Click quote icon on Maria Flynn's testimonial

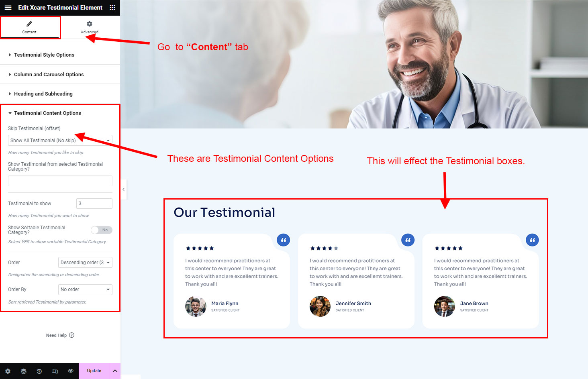283,240
